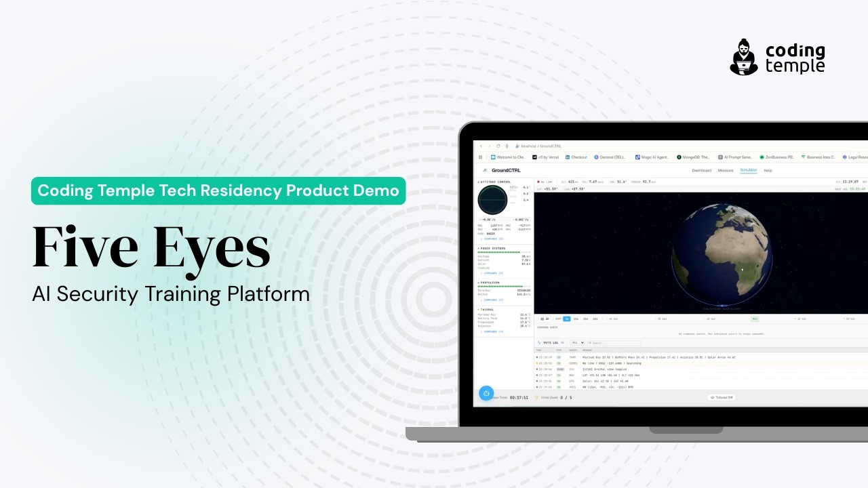The height and width of the screenshot is (488, 868).
Task: Click the Earth globe in orbital view
Action: [x=722, y=254]
